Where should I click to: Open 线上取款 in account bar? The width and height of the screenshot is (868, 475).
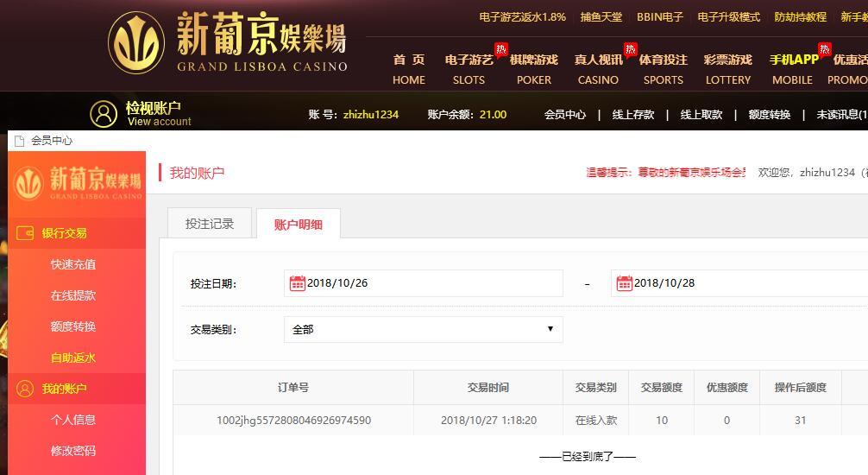[x=701, y=114]
